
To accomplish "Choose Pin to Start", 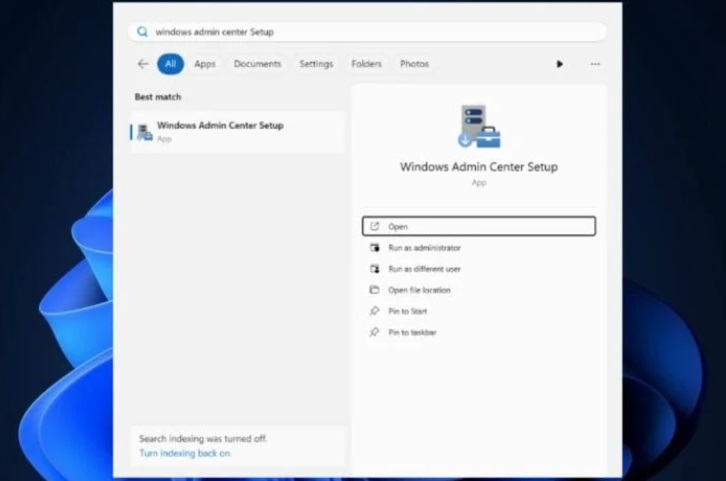I will click(479, 311).
